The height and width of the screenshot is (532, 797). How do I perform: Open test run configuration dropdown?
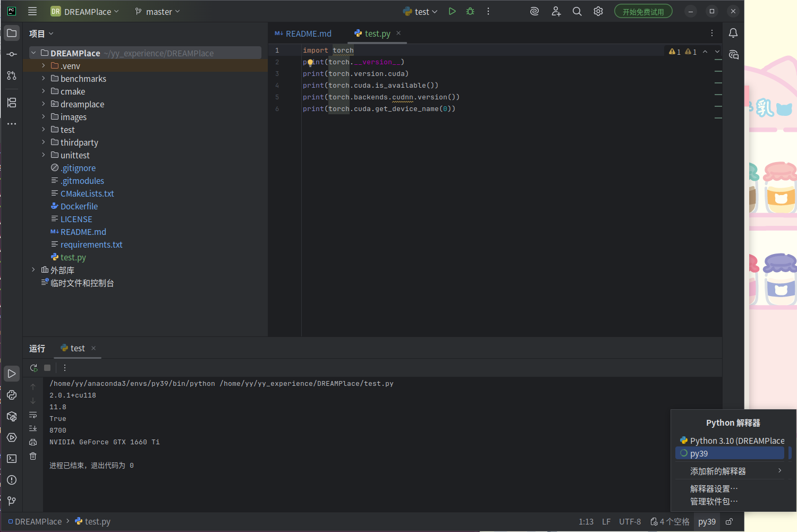420,11
